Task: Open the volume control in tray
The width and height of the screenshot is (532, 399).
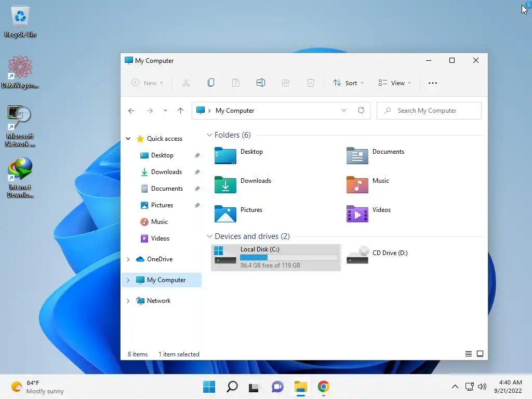Action: 482,387
